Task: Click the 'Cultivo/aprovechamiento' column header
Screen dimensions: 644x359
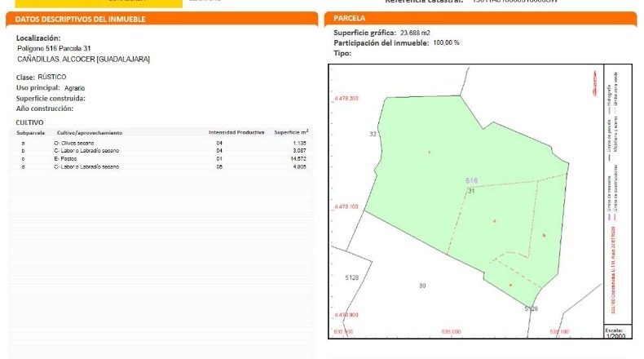Action: click(x=90, y=133)
